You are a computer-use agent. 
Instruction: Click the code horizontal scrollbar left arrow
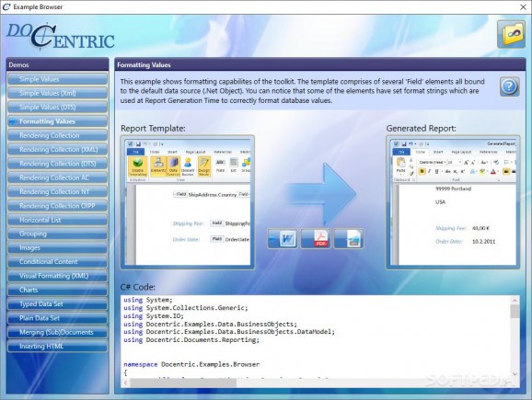(125, 383)
